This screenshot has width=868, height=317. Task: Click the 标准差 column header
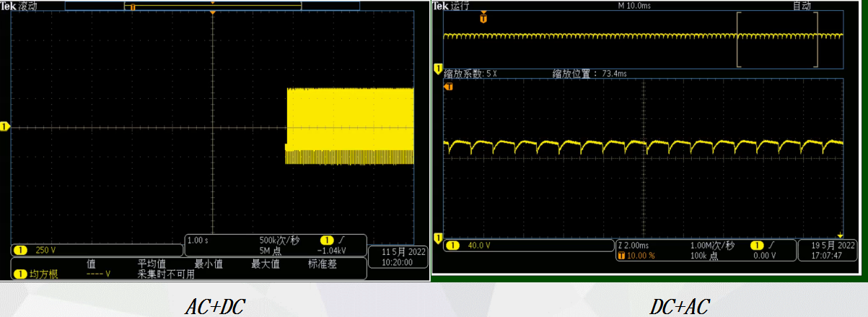coord(322,264)
